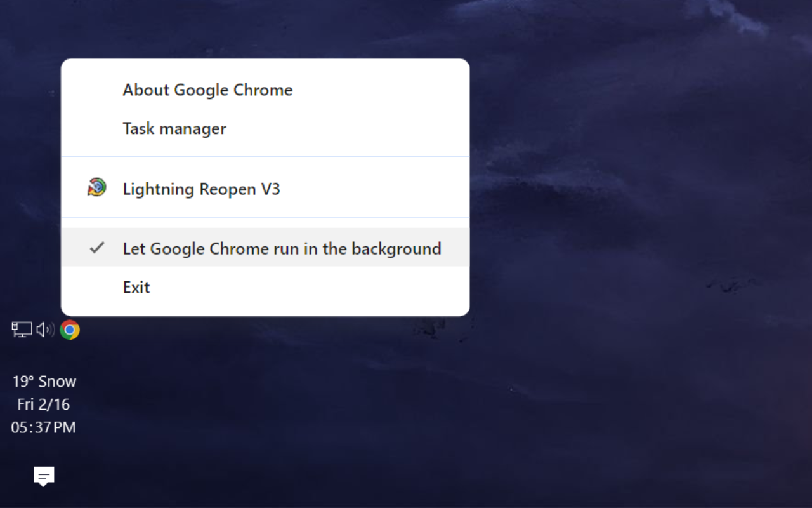Select the Chrome logo next to the clock area
The height and width of the screenshot is (508, 812).
tap(70, 330)
